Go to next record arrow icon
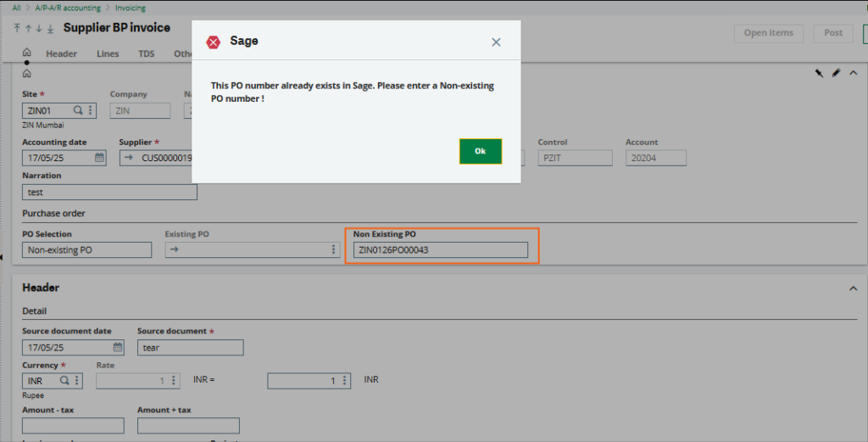The image size is (868, 442). point(39,28)
